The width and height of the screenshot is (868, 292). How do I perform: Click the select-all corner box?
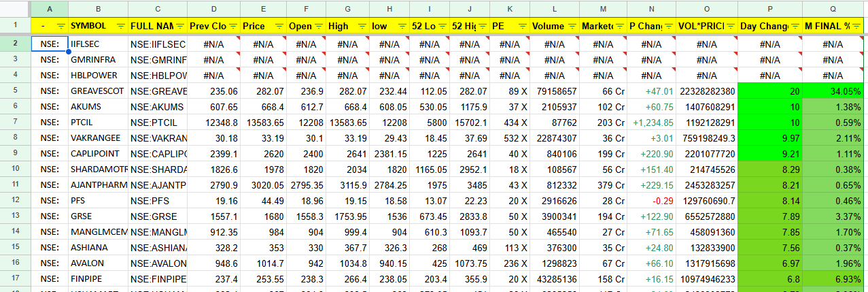15,8
